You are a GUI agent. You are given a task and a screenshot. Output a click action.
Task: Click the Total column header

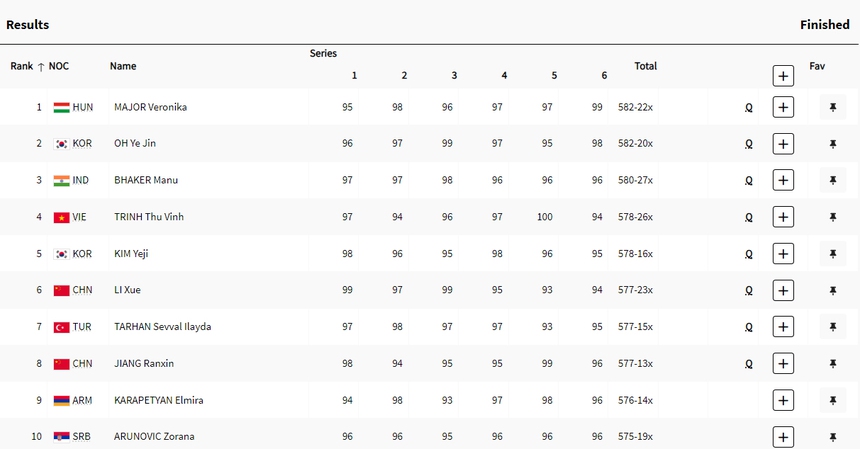pos(645,66)
